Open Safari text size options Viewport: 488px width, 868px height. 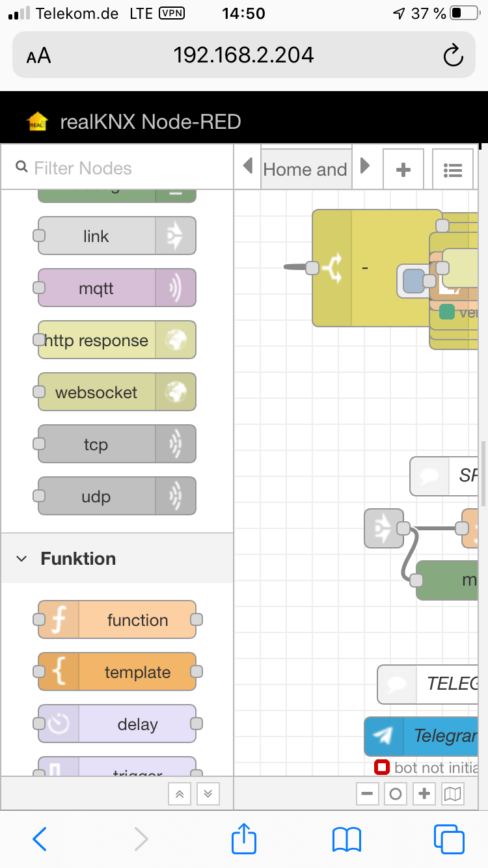point(38,56)
